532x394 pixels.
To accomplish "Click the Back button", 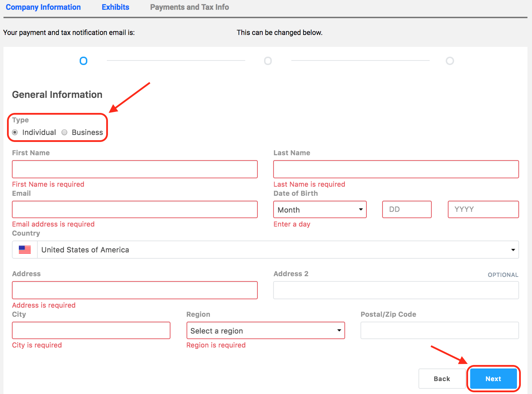I will (x=442, y=379).
